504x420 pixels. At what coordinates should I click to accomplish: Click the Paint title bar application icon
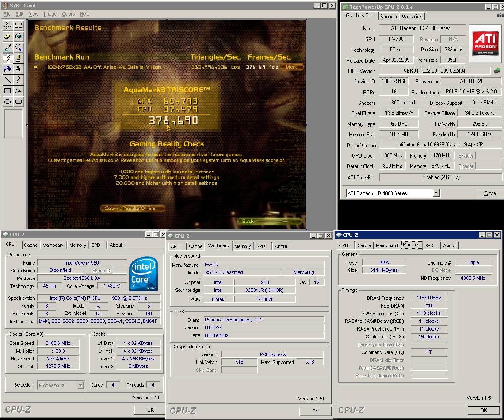pos(5,6)
